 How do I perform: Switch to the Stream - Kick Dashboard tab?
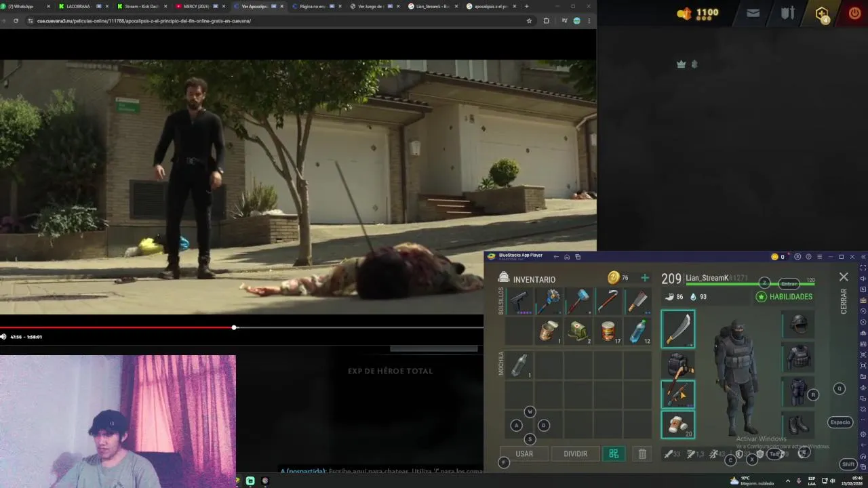[141, 6]
